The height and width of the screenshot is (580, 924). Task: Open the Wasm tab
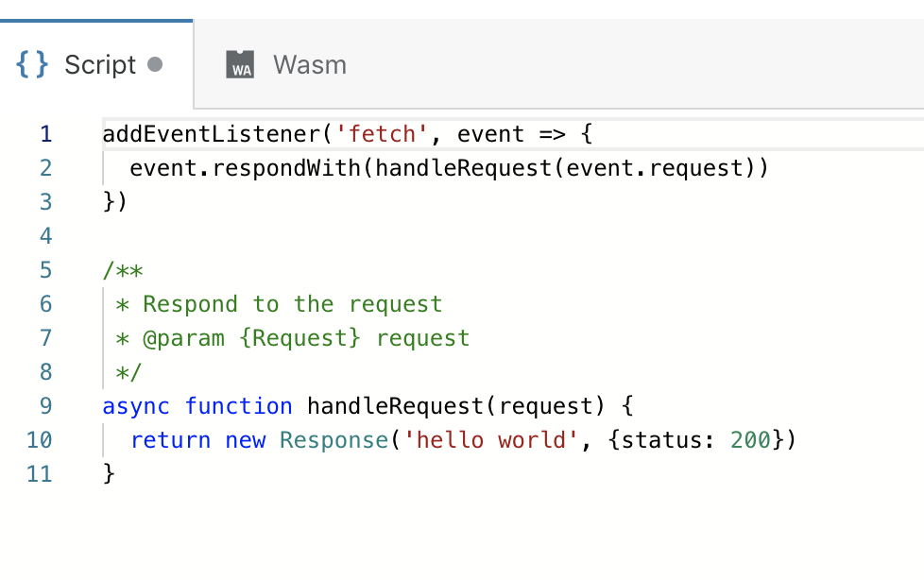click(286, 64)
